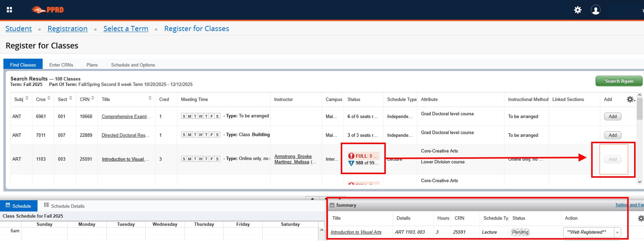Click the waitlist icon beside 988 of 99
This screenshot has height=242, width=644.
tap(351, 163)
